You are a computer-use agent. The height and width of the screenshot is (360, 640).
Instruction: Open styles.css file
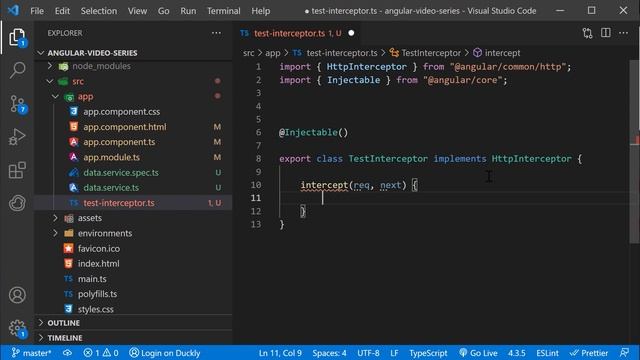tap(96, 309)
